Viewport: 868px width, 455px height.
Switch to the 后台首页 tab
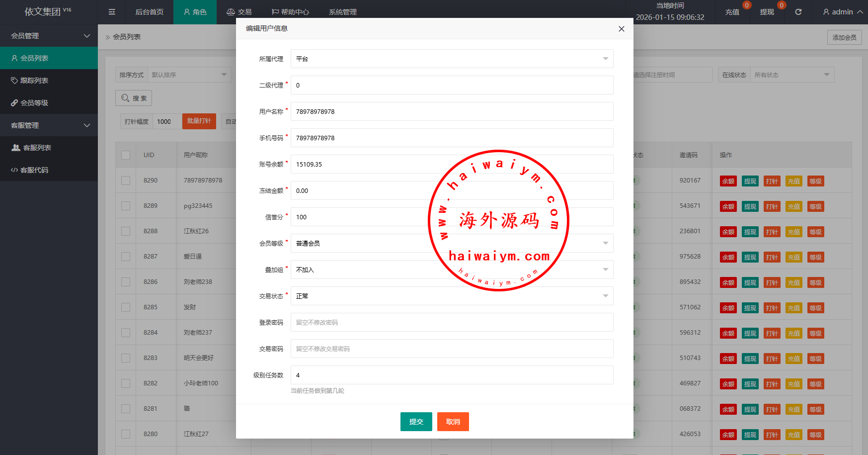[x=149, y=12]
